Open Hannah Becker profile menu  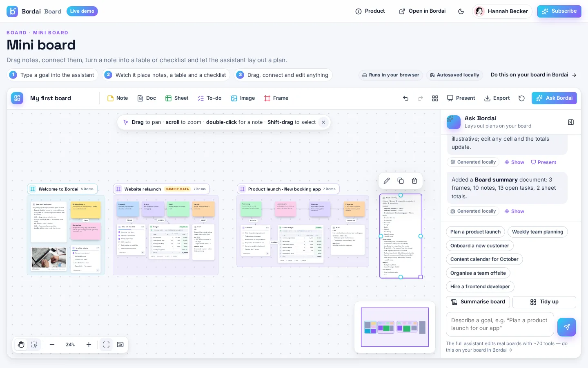point(502,11)
